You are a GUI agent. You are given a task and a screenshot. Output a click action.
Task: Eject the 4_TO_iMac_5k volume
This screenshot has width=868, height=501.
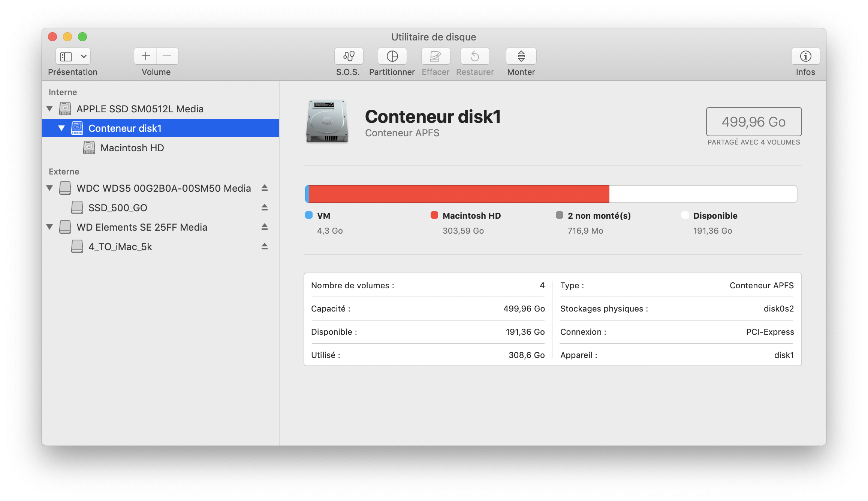pos(265,246)
